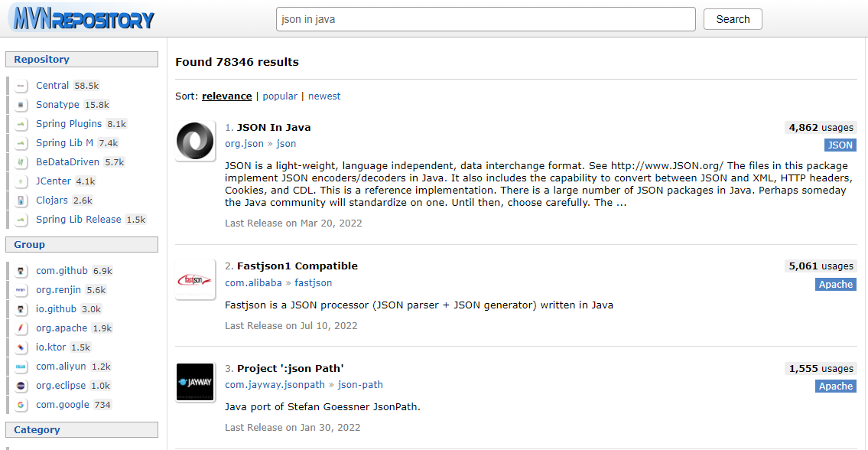
Task: Filter by Spring Plugins link
Action: (x=69, y=124)
